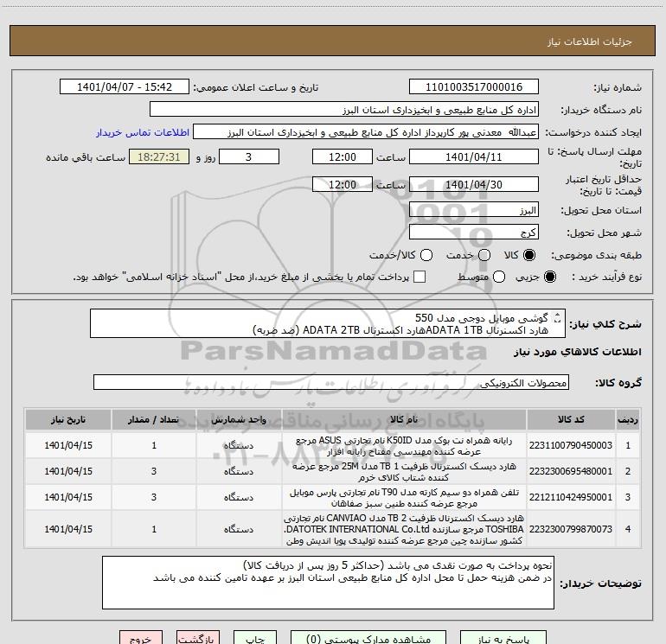The height and width of the screenshot is (644, 666).
Task: Select the متوسط purchase type radio
Action: tap(499, 277)
